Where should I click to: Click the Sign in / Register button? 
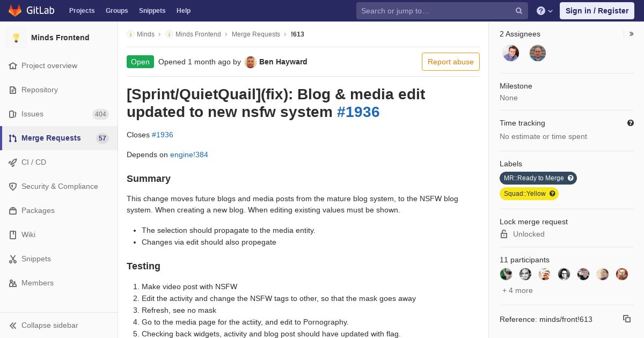pyautogui.click(x=597, y=11)
